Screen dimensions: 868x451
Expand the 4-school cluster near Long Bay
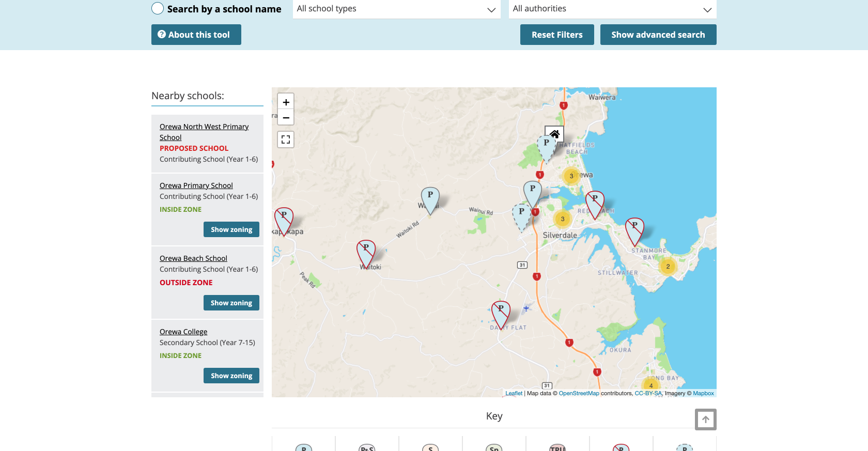pyautogui.click(x=651, y=385)
